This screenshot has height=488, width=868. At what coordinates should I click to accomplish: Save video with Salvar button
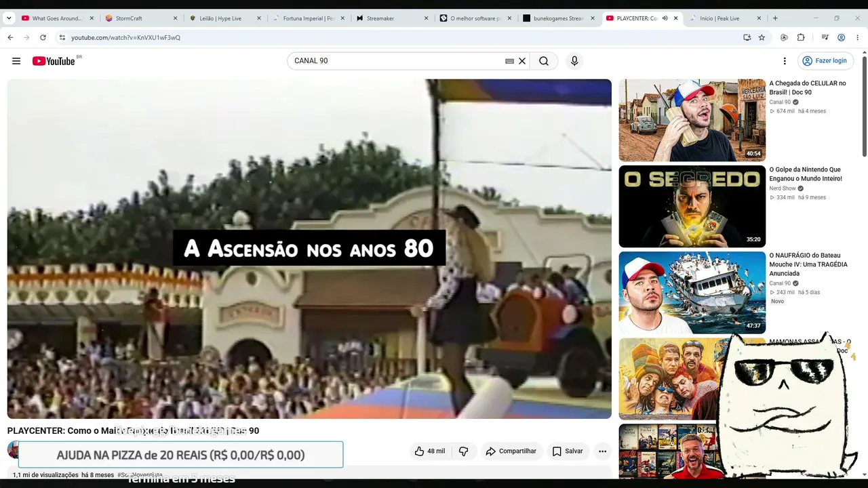568,451
